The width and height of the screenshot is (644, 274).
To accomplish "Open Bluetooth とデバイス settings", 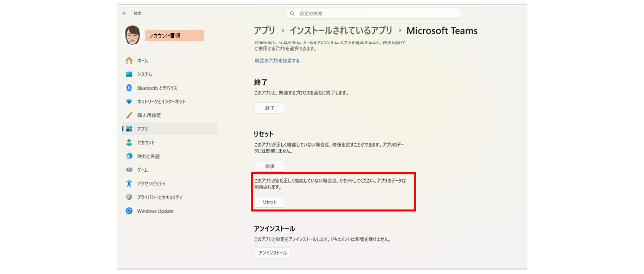I will pyautogui.click(x=157, y=88).
